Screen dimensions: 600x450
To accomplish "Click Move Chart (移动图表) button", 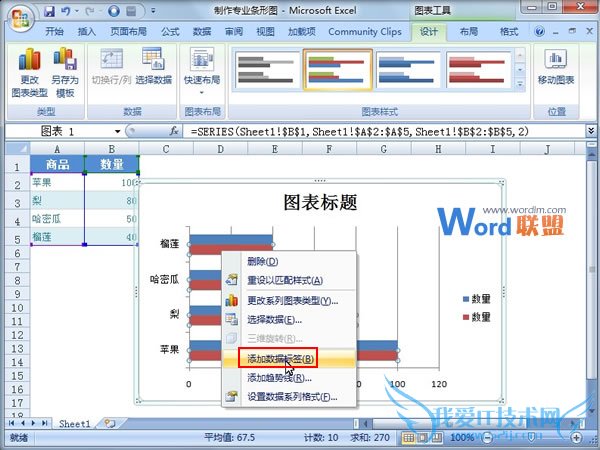I will [x=556, y=66].
